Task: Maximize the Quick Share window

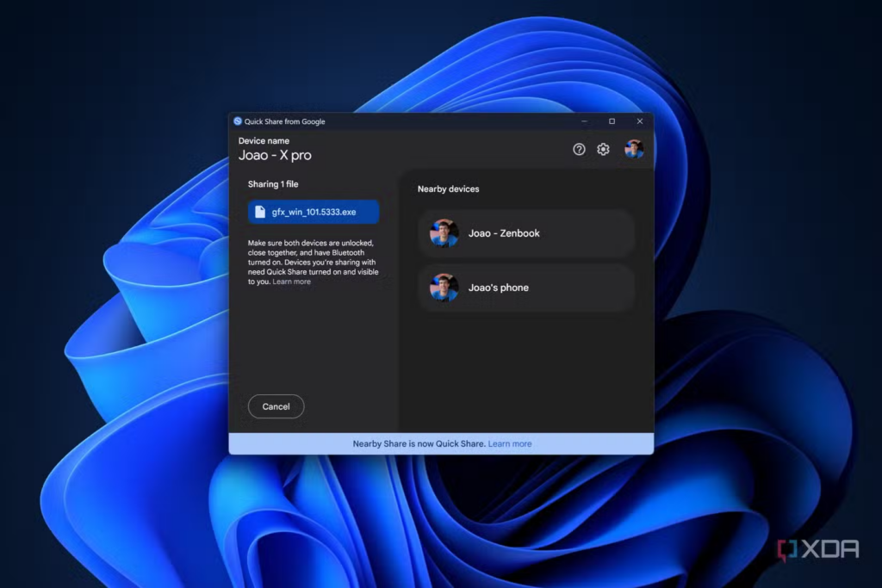Action: click(x=612, y=121)
